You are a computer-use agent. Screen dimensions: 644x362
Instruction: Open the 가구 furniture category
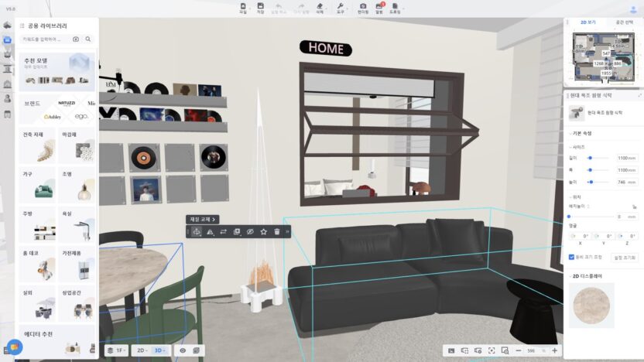point(36,184)
